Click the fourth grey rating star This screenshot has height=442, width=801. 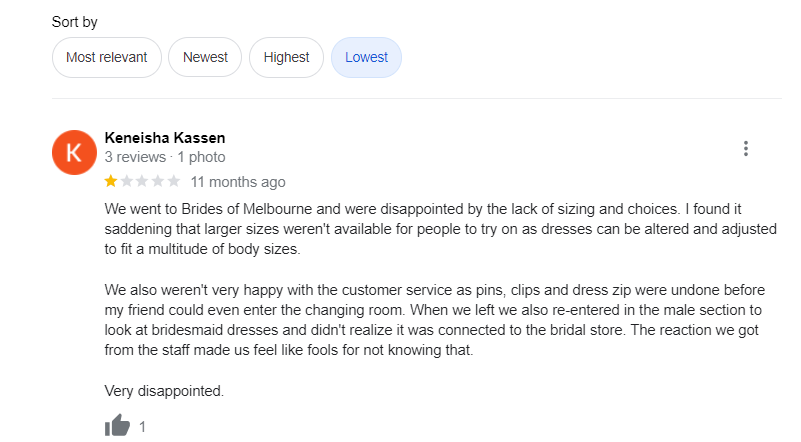(x=159, y=182)
